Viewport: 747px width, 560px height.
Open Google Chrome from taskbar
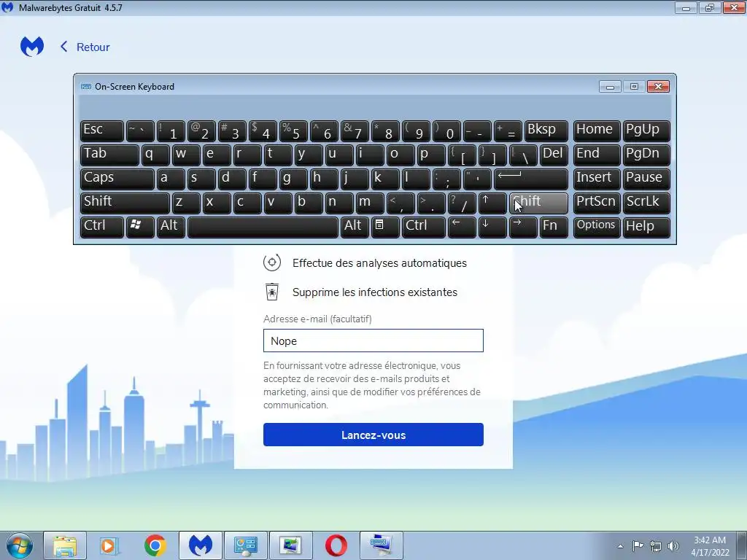pyautogui.click(x=155, y=545)
